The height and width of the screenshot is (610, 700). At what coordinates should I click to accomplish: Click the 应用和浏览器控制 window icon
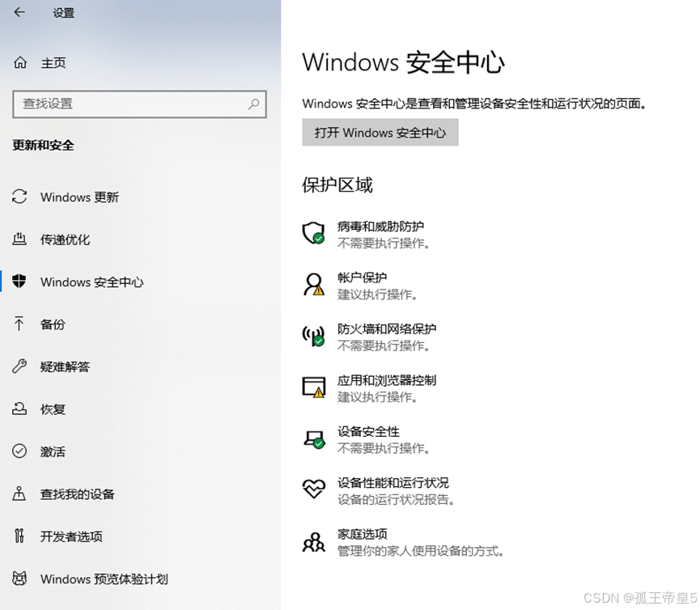pos(313,387)
